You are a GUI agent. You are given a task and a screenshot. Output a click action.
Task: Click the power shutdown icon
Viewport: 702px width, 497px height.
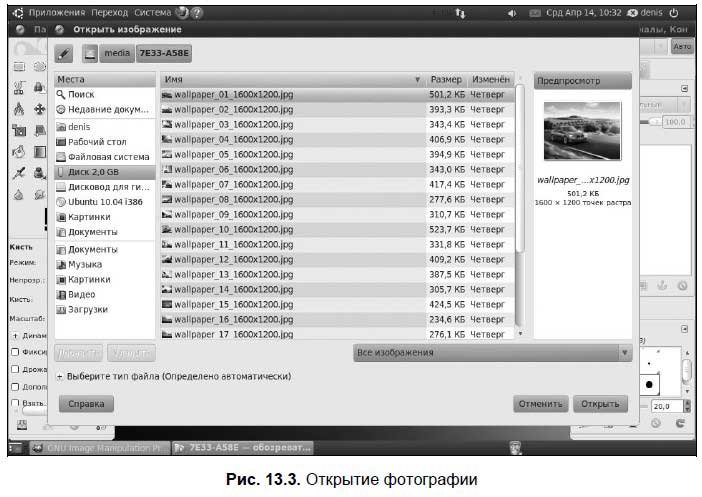coord(674,13)
